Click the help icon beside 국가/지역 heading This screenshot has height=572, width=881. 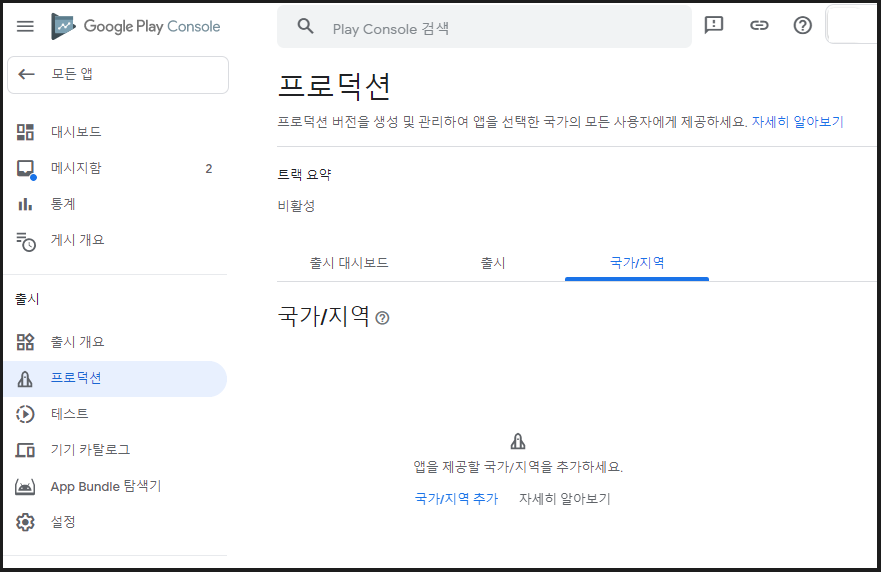tap(382, 318)
